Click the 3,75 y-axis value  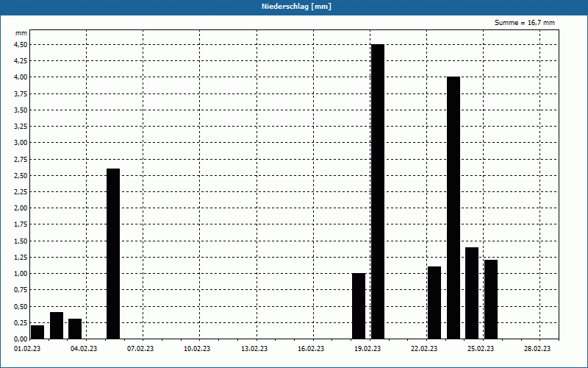click(x=21, y=94)
